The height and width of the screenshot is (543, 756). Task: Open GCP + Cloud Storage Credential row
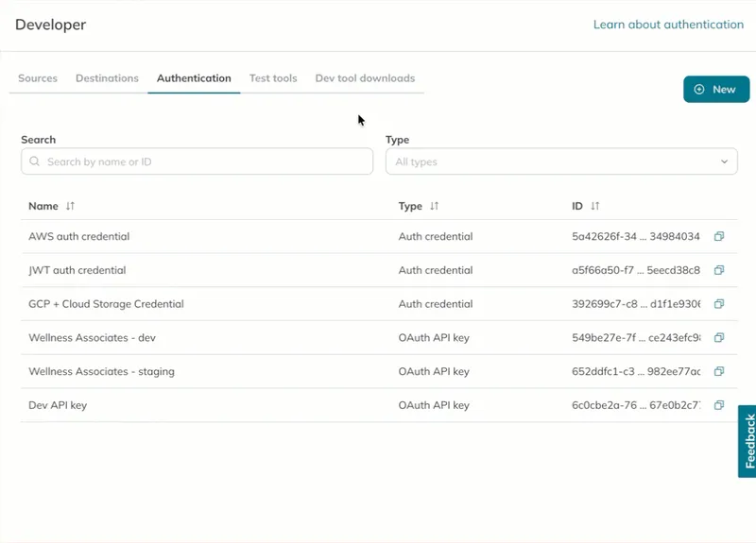379,303
